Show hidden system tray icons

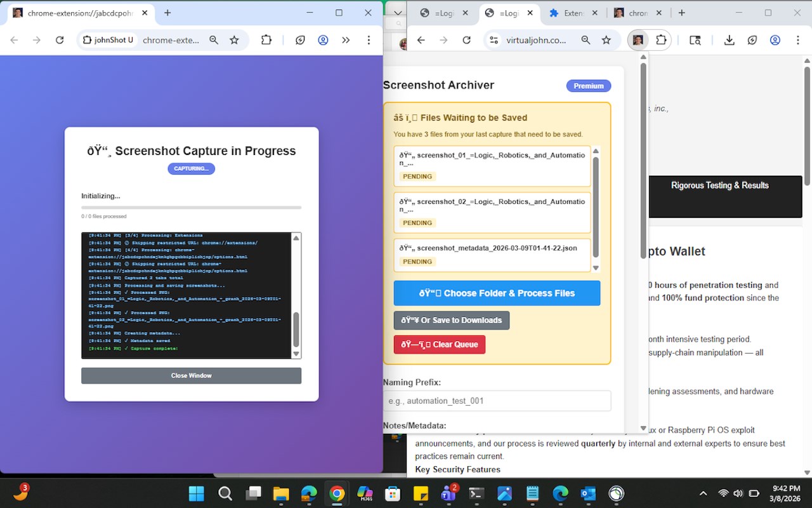click(703, 493)
